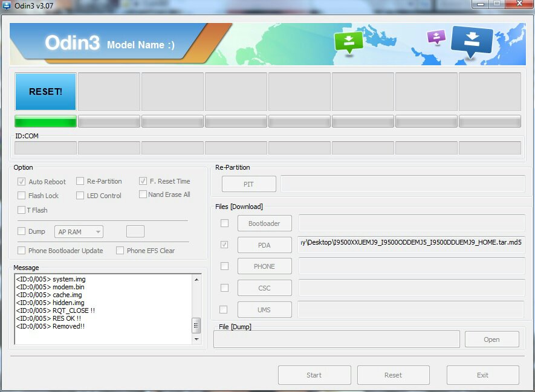
Task: Click the Open dump file button
Action: (x=491, y=339)
